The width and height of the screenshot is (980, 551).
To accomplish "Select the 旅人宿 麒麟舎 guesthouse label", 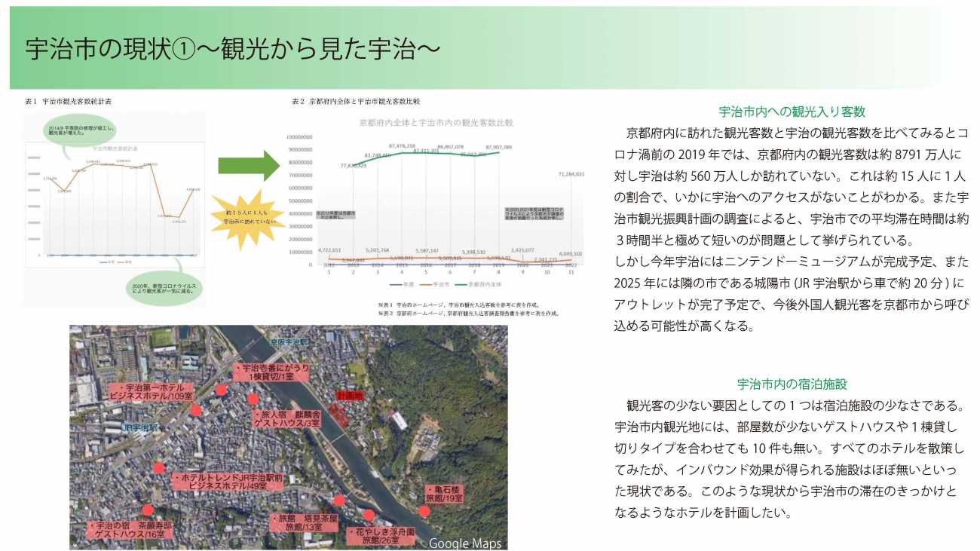I will pyautogui.click(x=290, y=419).
